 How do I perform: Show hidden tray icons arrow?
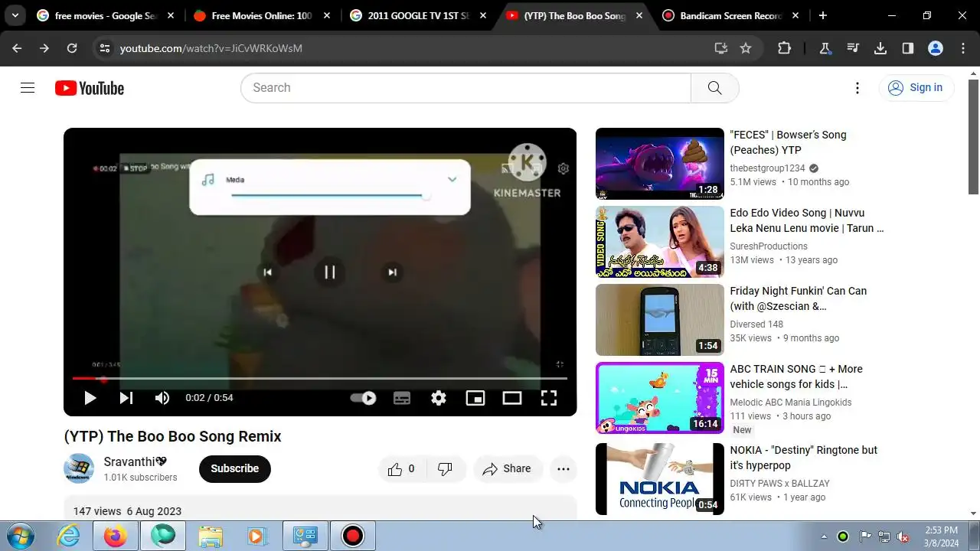coord(824,536)
